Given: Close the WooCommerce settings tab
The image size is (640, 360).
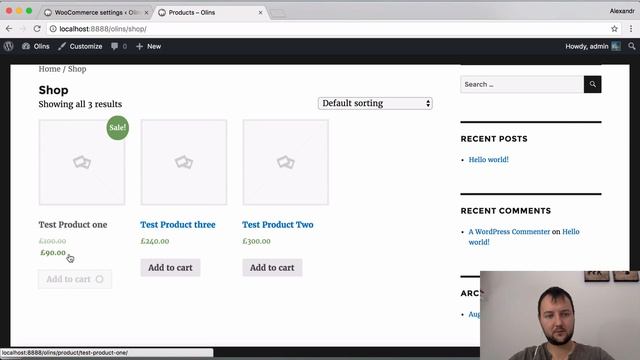Looking at the screenshot, I should click(x=147, y=13).
